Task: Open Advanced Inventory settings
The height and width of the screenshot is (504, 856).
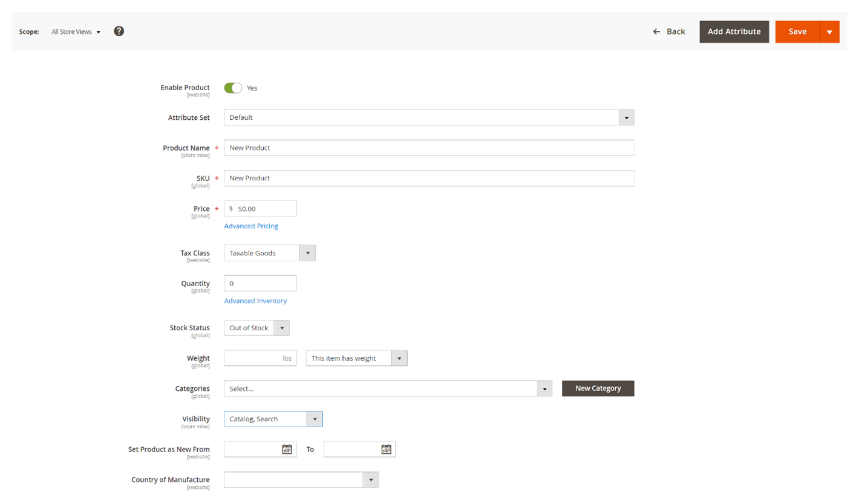Action: click(x=255, y=301)
